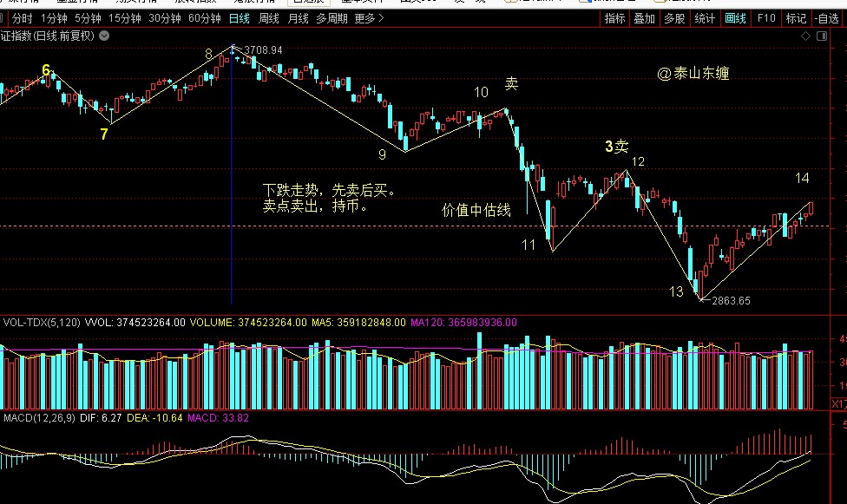The image size is (847, 504).
Task: Switch to the 周线 weekly chart
Action: pyautogui.click(x=268, y=18)
